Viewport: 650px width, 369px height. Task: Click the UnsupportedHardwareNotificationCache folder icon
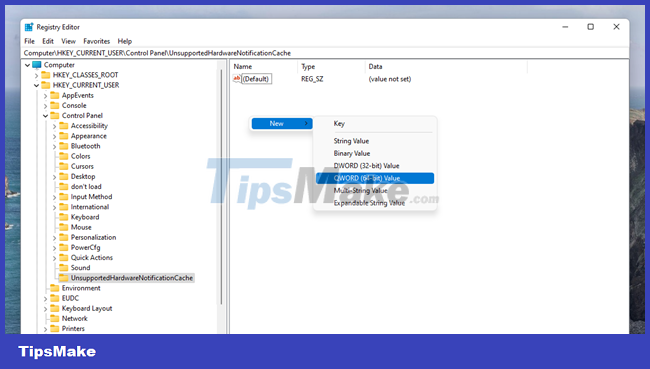63,278
